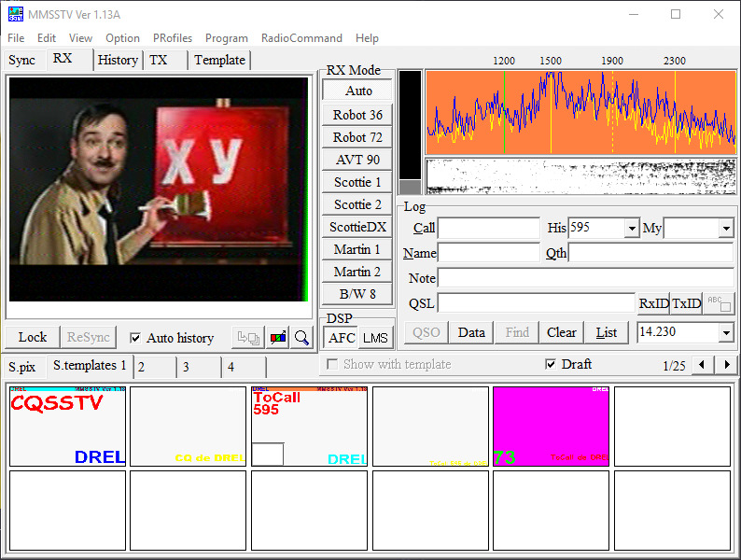Select the magenta 73 template thumbnail
The image size is (741, 560).
[x=551, y=427]
